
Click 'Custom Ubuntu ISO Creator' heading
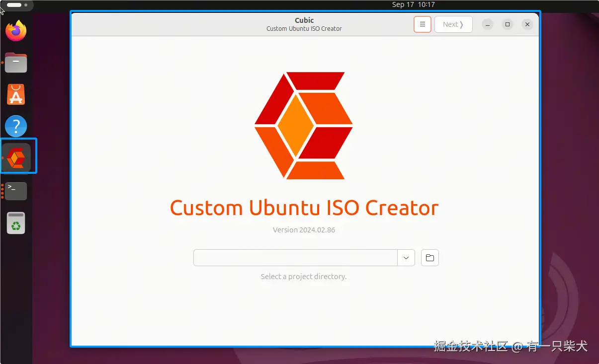tap(304, 208)
